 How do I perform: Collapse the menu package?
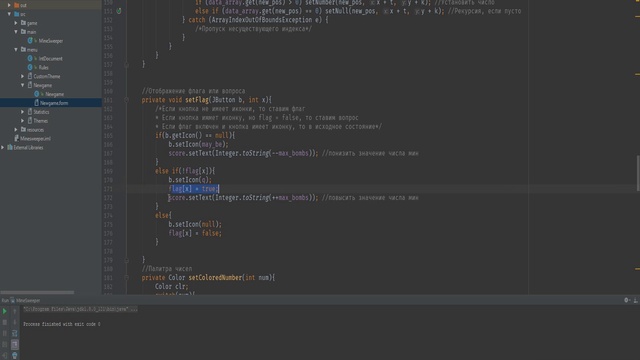[16, 49]
